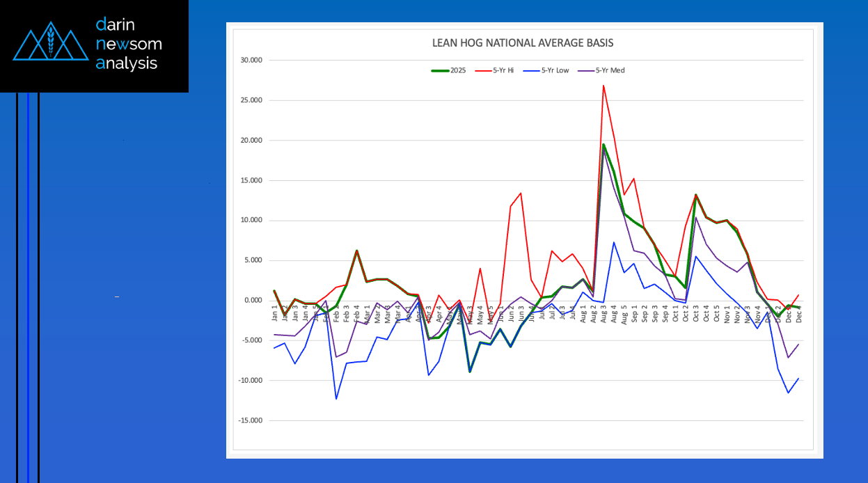
Task: Click the Jan 1 x-axis label
Action: pyautogui.click(x=274, y=316)
